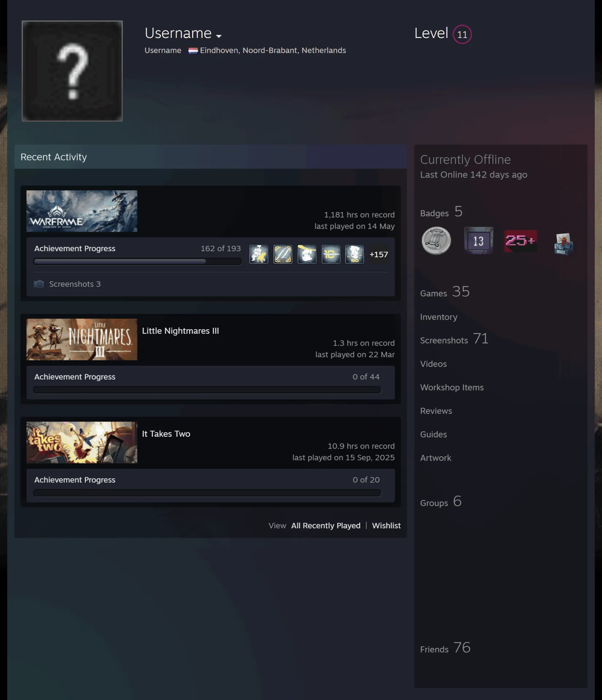Open the Friends 76 list
This screenshot has height=700, width=602.
pyautogui.click(x=445, y=648)
